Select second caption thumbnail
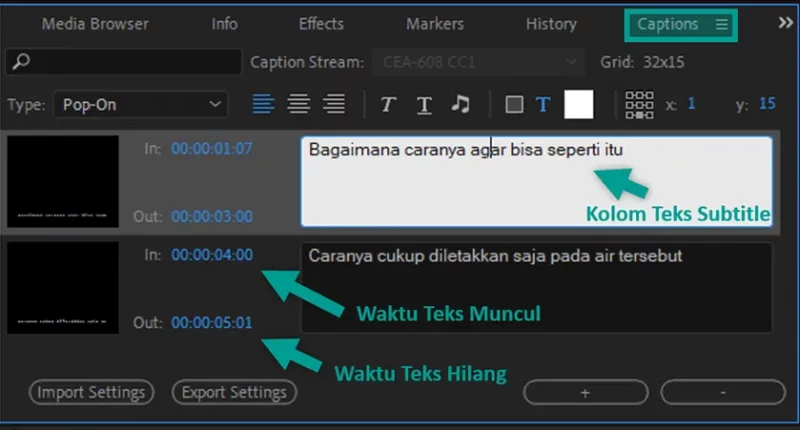The height and width of the screenshot is (430, 800). [x=63, y=288]
